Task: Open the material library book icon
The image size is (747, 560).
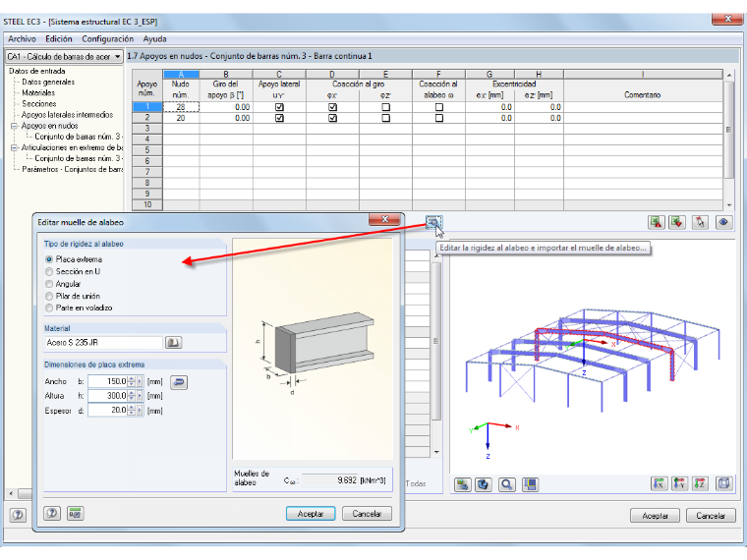Action: click(x=173, y=342)
